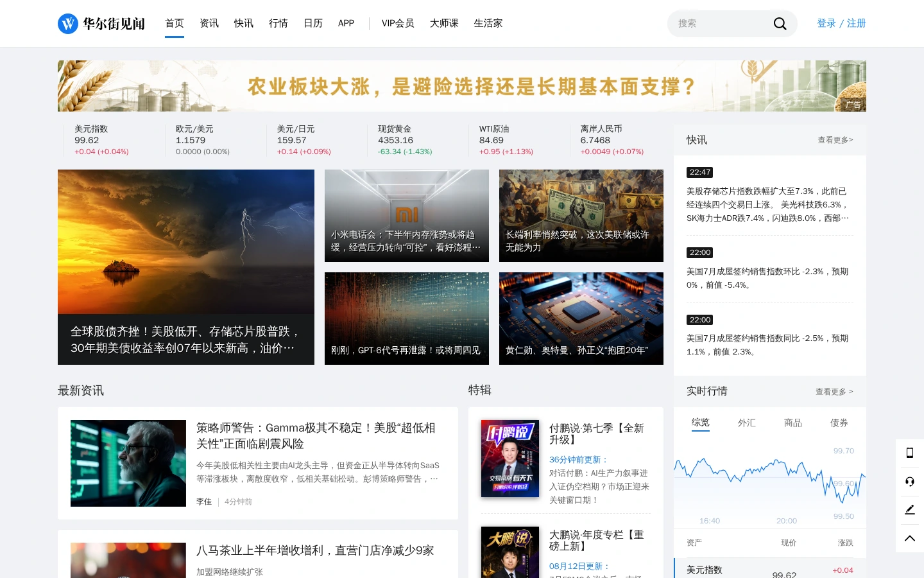The width and height of the screenshot is (924, 578).
Task: Click the 36分钟前更新 update text
Action: (x=579, y=460)
